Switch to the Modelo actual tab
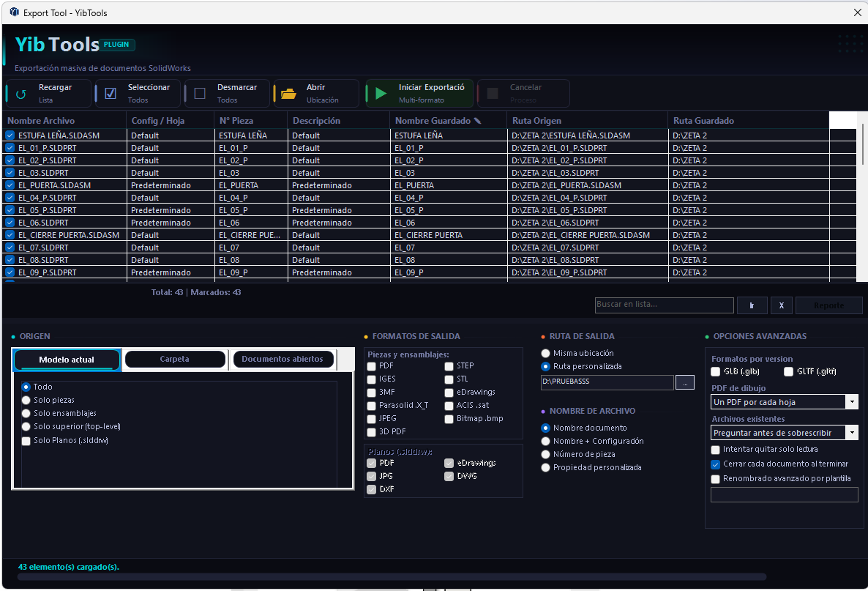The width and height of the screenshot is (868, 591). 67,360
